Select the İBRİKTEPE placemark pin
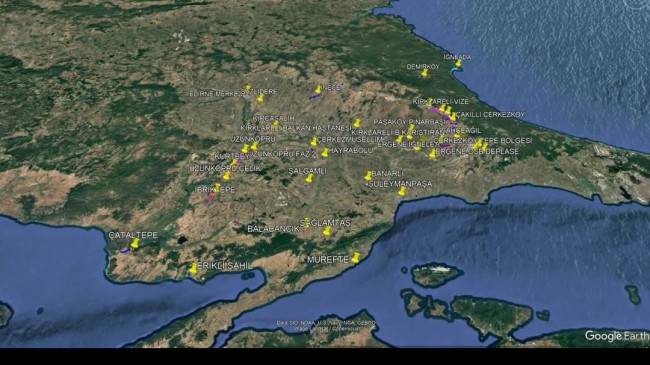650x365 pixels. [x=217, y=187]
